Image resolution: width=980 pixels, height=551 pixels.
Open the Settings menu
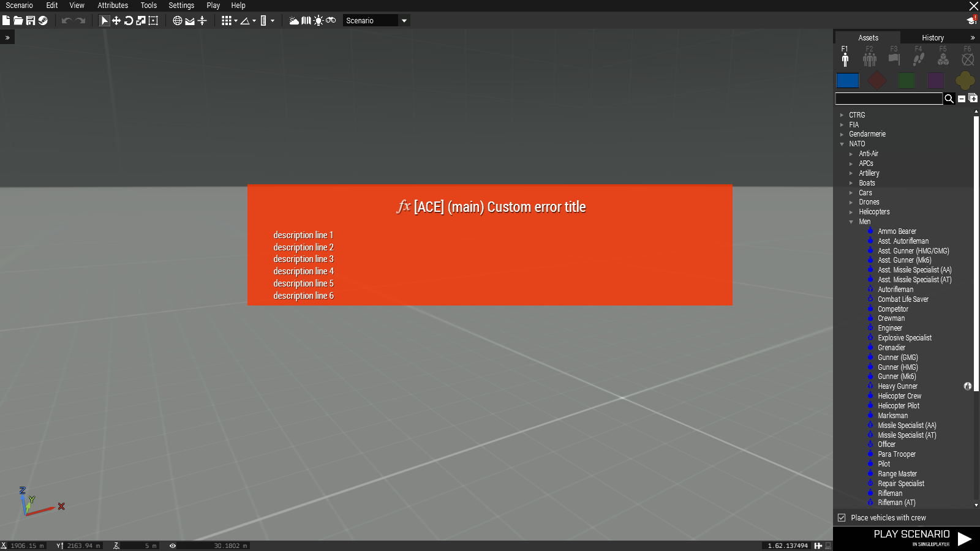(x=181, y=6)
